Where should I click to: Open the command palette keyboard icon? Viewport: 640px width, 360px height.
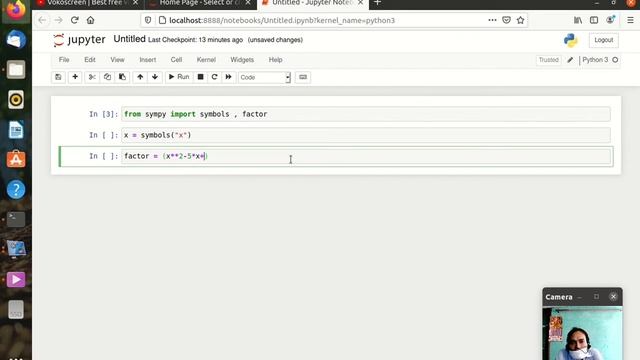click(x=303, y=77)
